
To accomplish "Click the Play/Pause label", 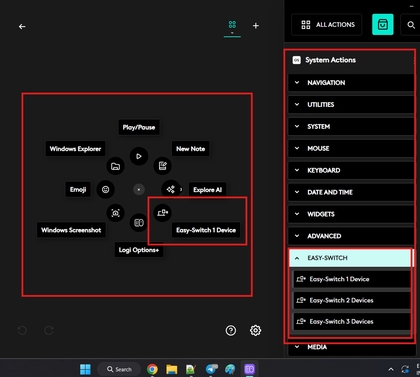I will [139, 127].
